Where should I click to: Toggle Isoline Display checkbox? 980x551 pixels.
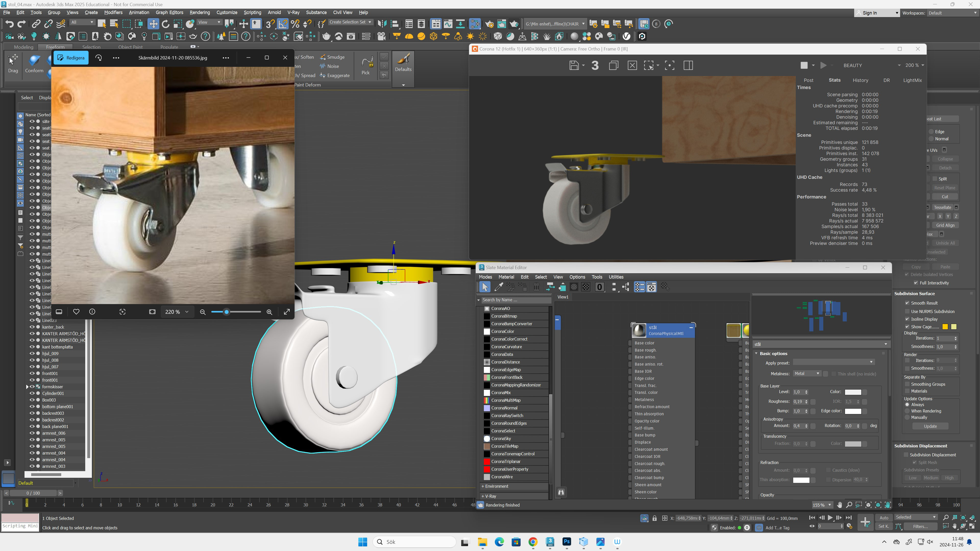pyautogui.click(x=907, y=319)
